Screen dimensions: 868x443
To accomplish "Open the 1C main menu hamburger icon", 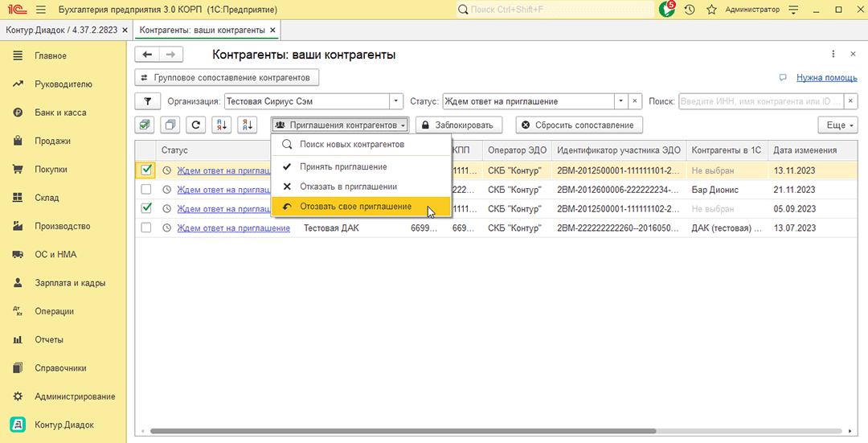I will click(40, 10).
